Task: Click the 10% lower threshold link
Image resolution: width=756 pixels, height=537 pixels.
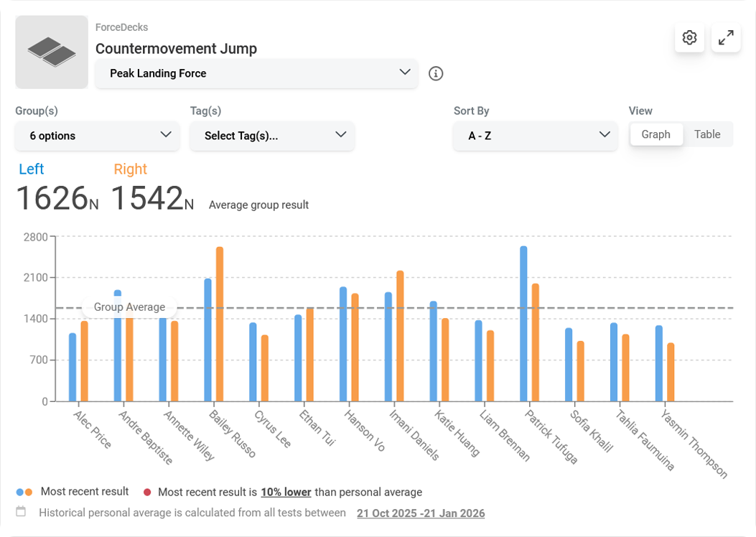Action: click(x=286, y=492)
